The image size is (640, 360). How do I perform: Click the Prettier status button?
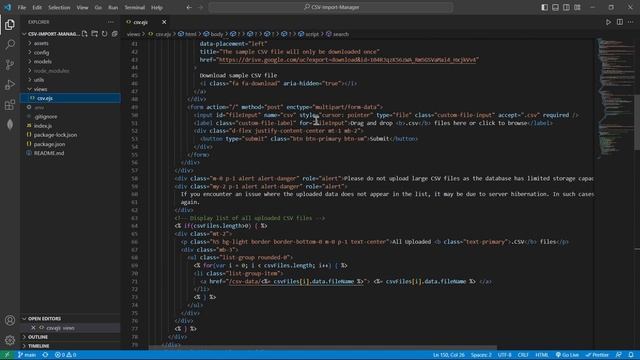click(598, 355)
